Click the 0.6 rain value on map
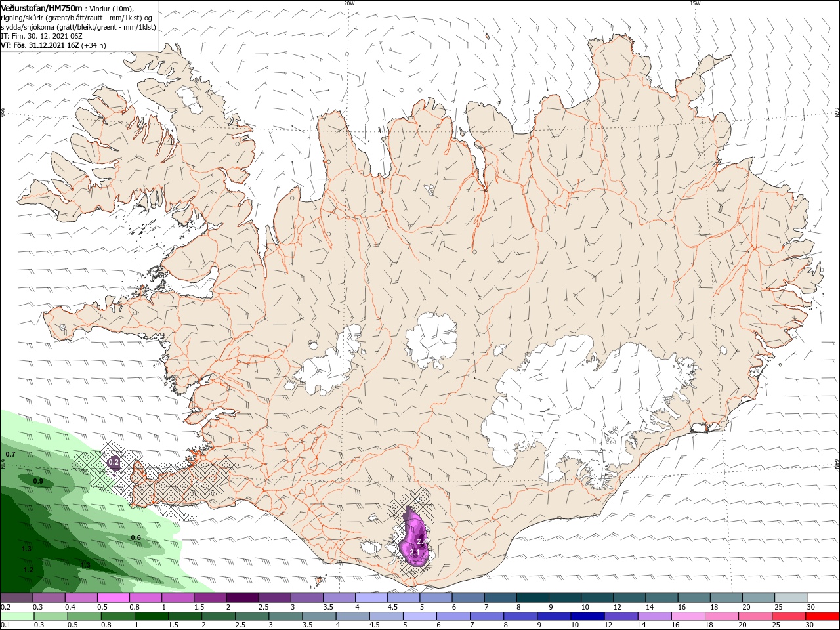840x630 pixels. click(136, 537)
